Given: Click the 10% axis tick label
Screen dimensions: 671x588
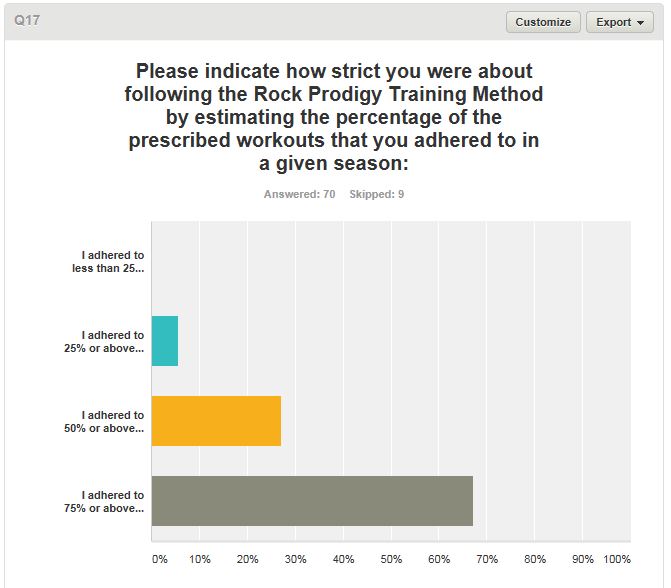Looking at the screenshot, I should (200, 559).
